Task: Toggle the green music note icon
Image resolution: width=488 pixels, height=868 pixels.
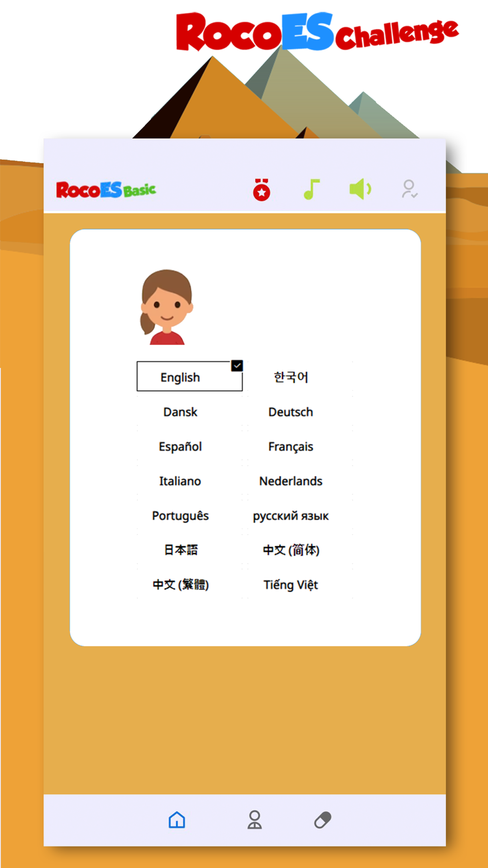Action: point(311,189)
